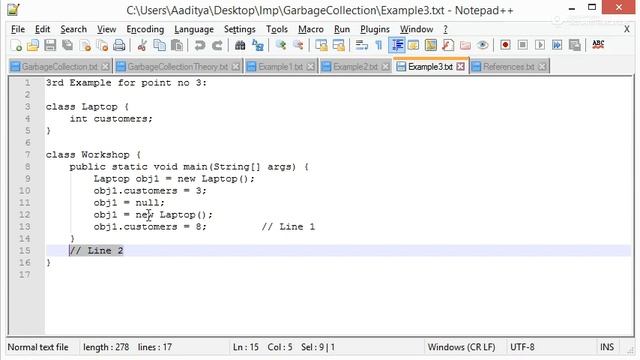Click the Replace toolbar icon

258,45
